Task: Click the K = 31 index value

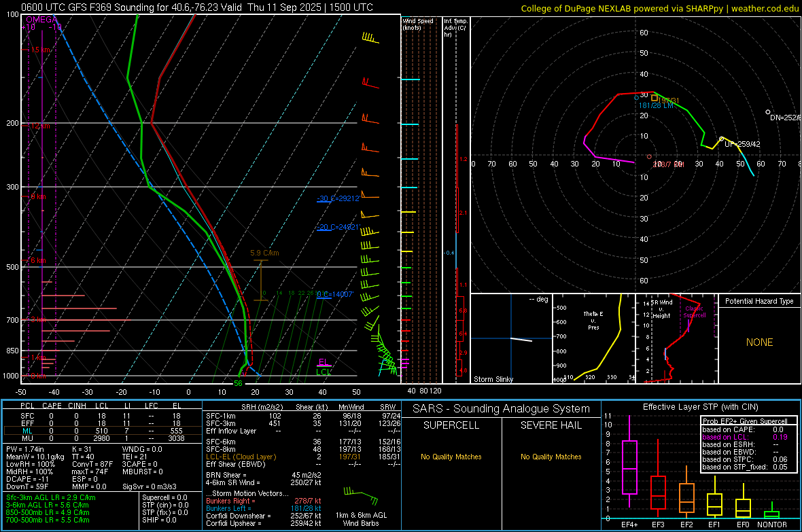Action: (82, 449)
